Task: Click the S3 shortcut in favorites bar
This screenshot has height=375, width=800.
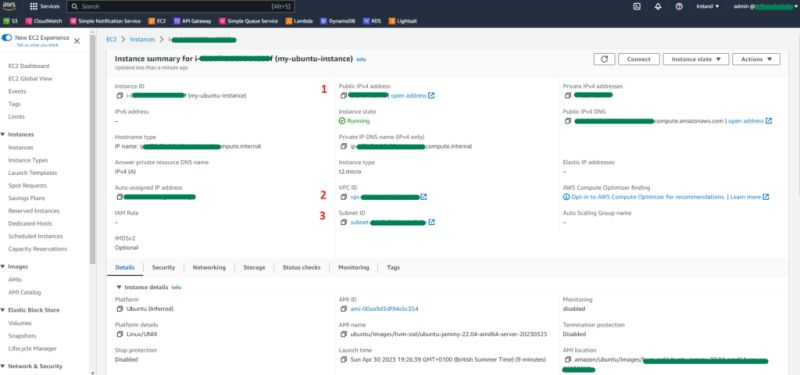Action: coord(11,21)
